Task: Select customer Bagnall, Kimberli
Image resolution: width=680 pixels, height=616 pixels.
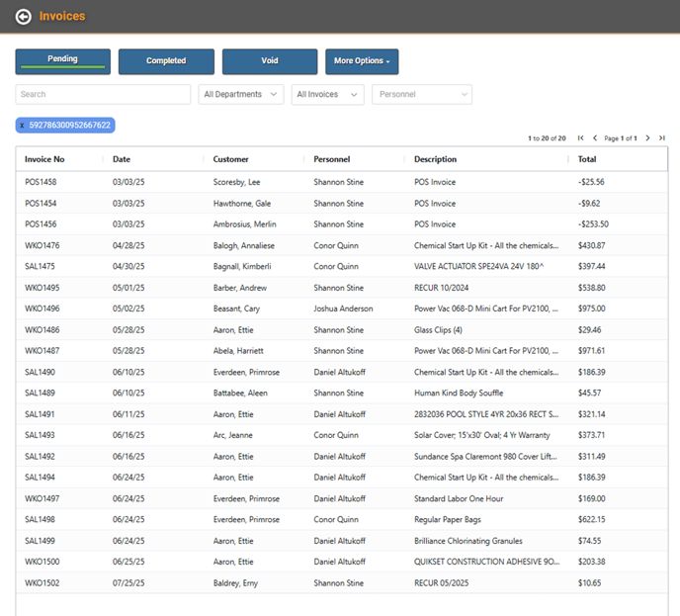Action: (x=242, y=266)
